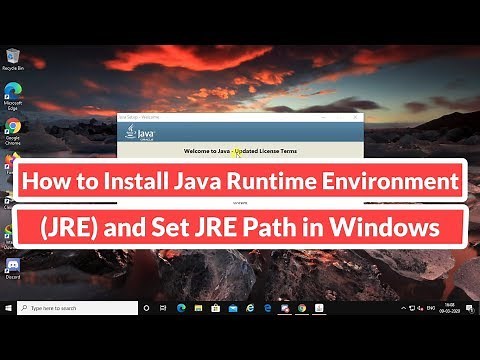
Task: Switch to the Java installer taskbar icon
Action: pyautogui.click(x=319, y=308)
